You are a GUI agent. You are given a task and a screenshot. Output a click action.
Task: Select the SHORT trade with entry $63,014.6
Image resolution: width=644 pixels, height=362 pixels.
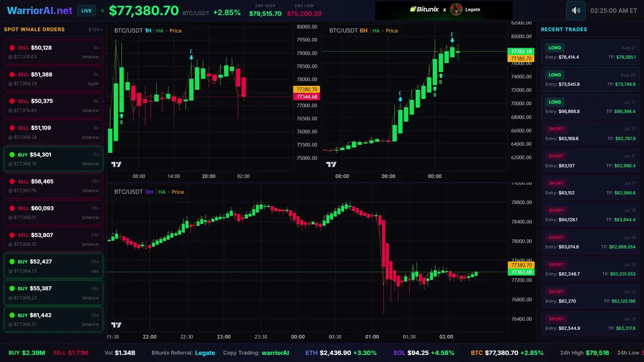point(590,242)
